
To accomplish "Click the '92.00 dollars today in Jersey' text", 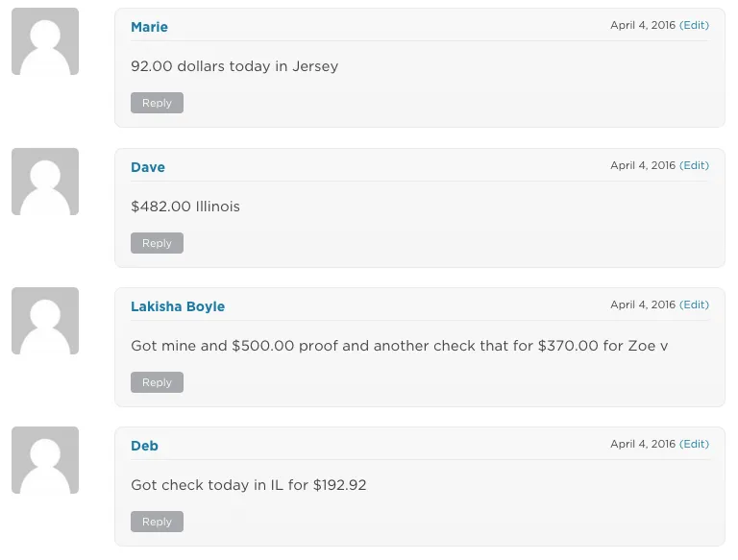I will 234,66.
